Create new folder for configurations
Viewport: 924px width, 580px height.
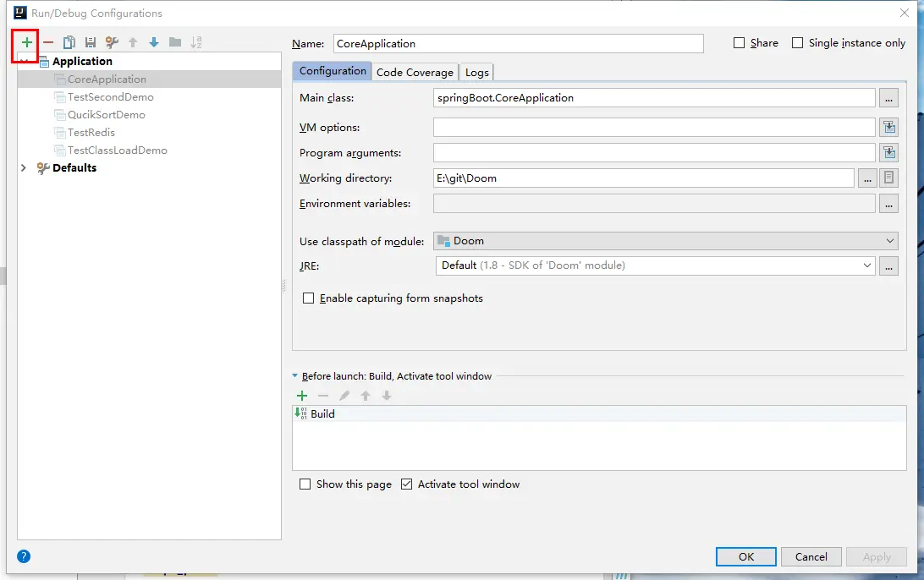click(x=175, y=42)
